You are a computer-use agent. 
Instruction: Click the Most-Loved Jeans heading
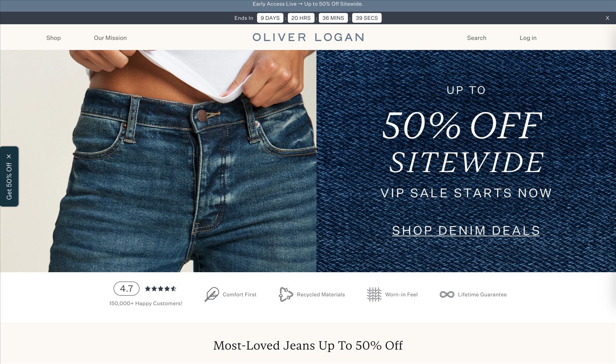click(308, 346)
